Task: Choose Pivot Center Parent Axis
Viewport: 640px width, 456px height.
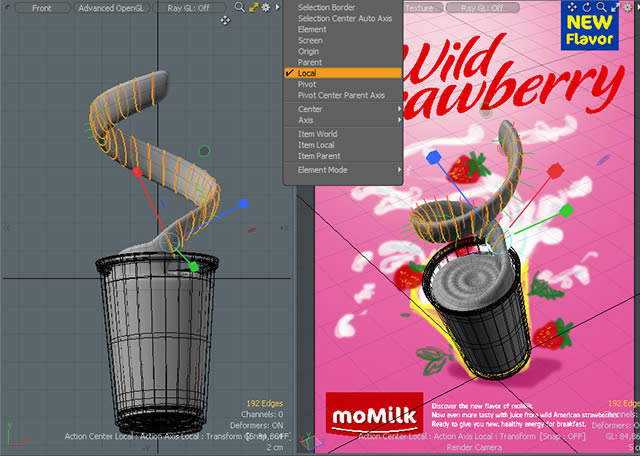Action: (343, 95)
